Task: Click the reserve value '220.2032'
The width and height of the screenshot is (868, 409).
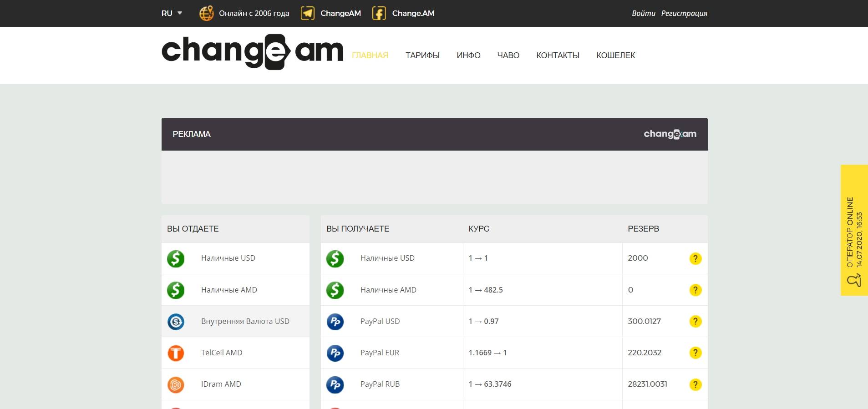Action: click(645, 353)
